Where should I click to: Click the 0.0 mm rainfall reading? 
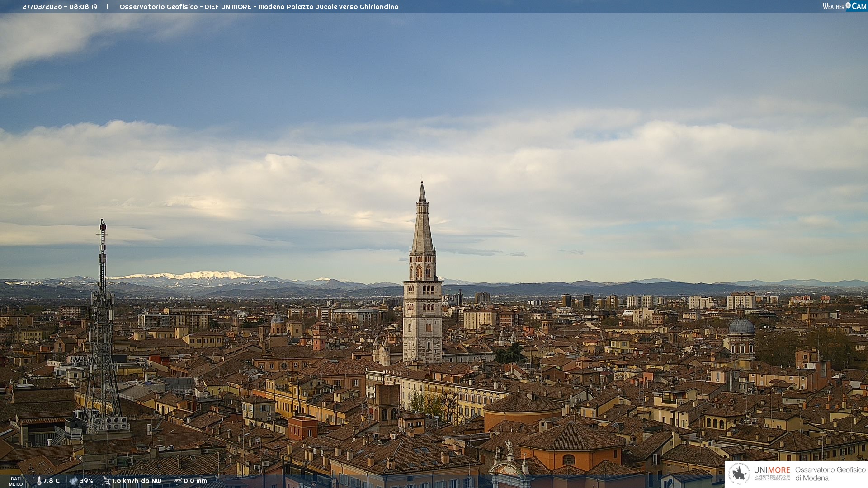[195, 481]
